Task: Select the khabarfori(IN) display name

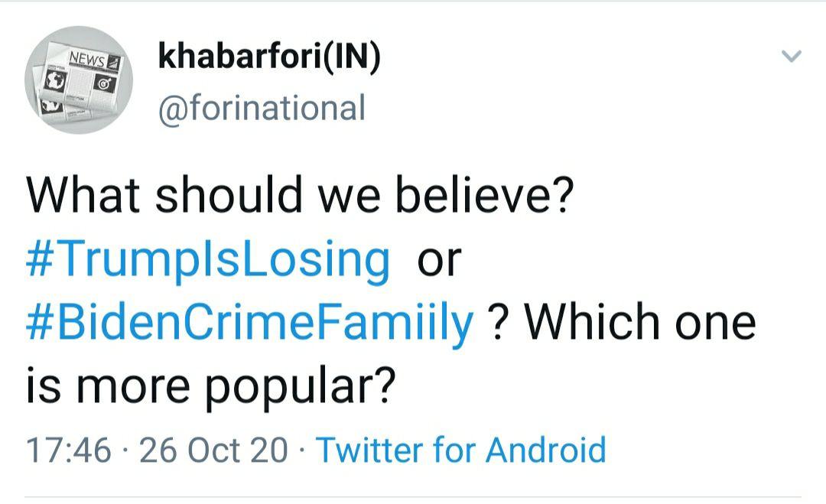Action: [x=269, y=59]
